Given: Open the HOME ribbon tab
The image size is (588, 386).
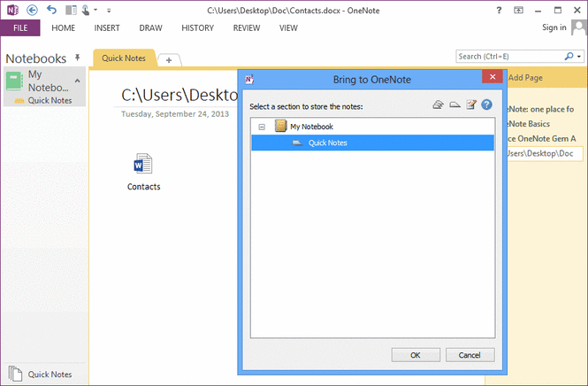Looking at the screenshot, I should [64, 27].
